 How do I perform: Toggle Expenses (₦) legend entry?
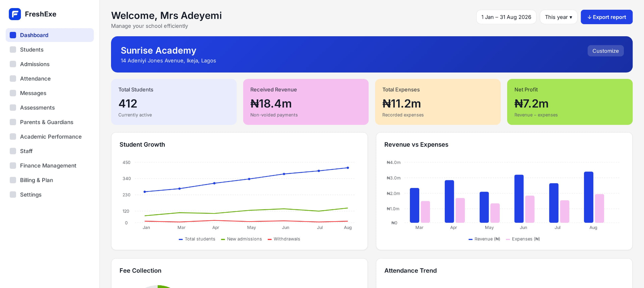523,239
